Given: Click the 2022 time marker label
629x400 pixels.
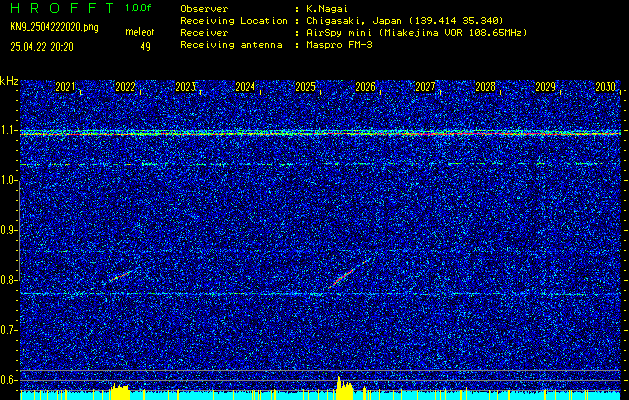Looking at the screenshot, I should (x=125, y=87).
